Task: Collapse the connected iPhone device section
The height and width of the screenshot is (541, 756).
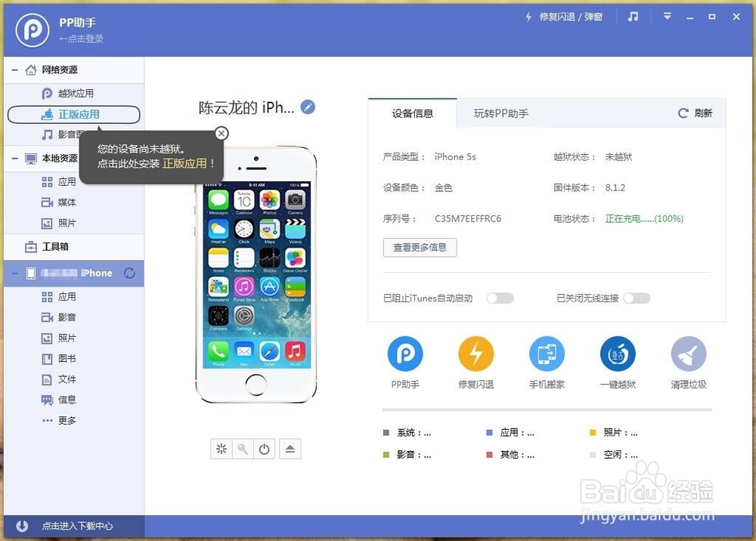Action: point(15,274)
